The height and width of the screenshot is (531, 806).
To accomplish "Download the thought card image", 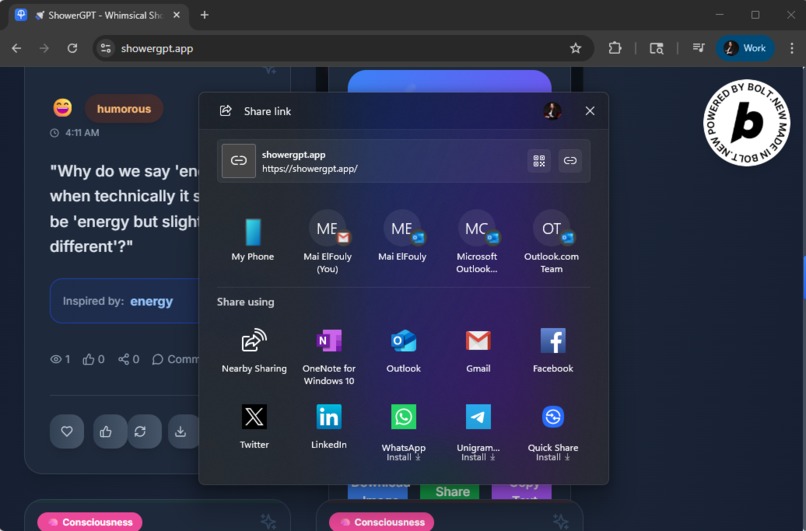I will 181,431.
